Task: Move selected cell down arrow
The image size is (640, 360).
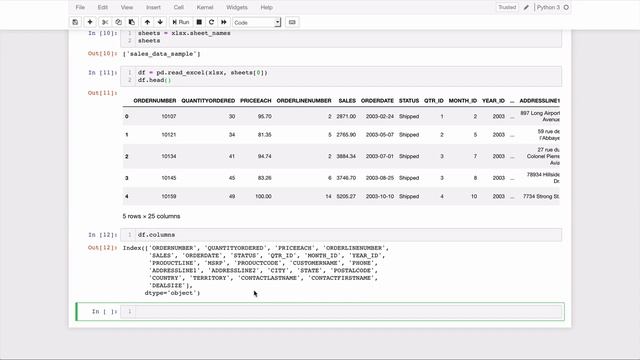Action: (x=160, y=22)
